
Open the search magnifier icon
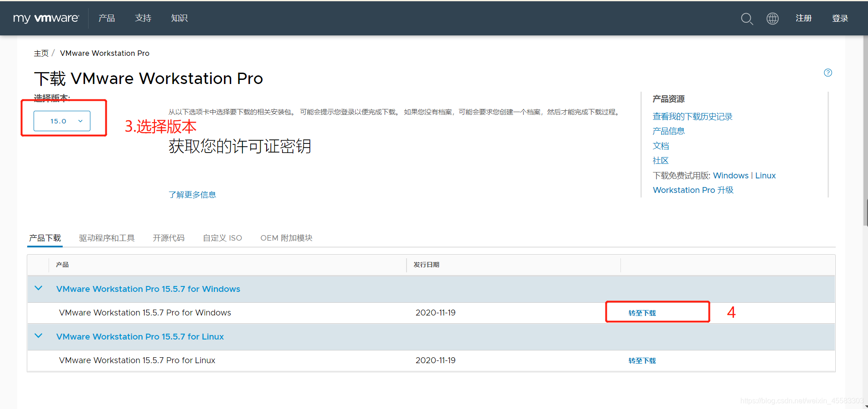click(x=747, y=19)
